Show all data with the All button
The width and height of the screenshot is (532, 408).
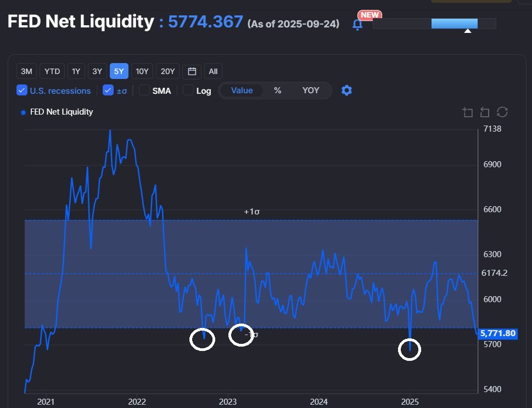pos(213,71)
